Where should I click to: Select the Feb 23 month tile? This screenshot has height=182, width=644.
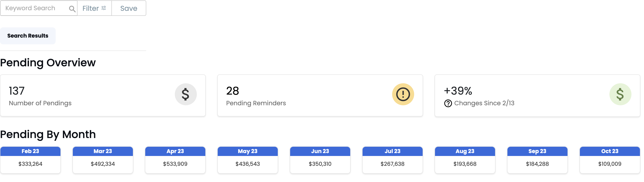click(x=30, y=160)
